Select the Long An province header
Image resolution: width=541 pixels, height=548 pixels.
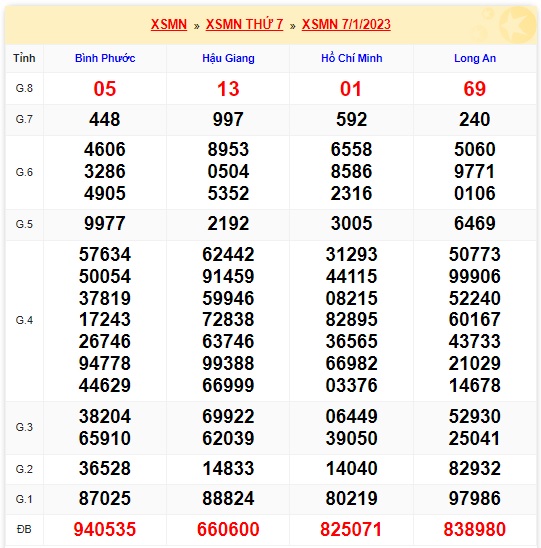pos(475,58)
